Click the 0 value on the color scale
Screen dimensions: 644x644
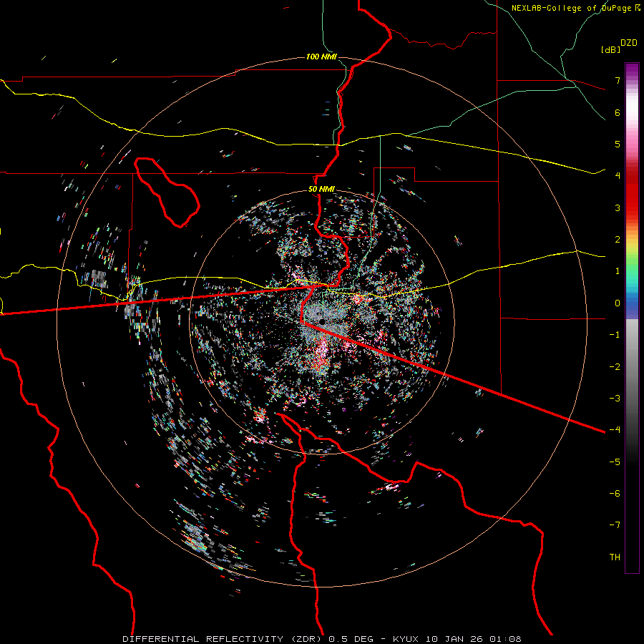(618, 303)
